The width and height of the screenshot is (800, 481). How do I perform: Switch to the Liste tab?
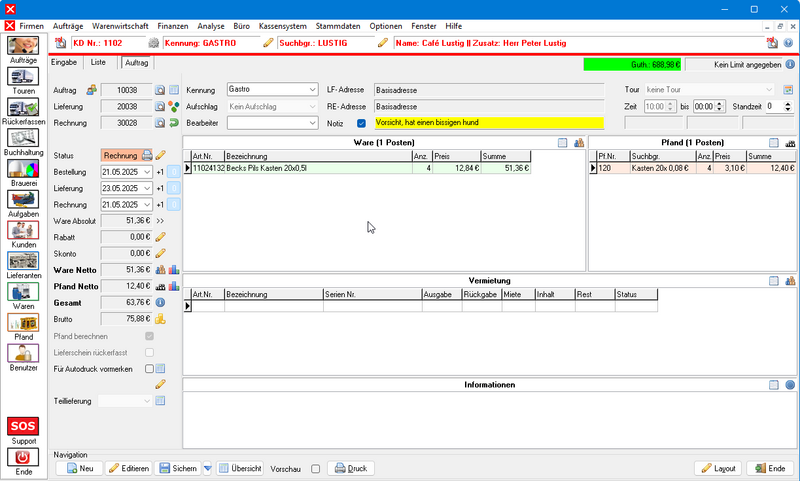tap(98, 62)
